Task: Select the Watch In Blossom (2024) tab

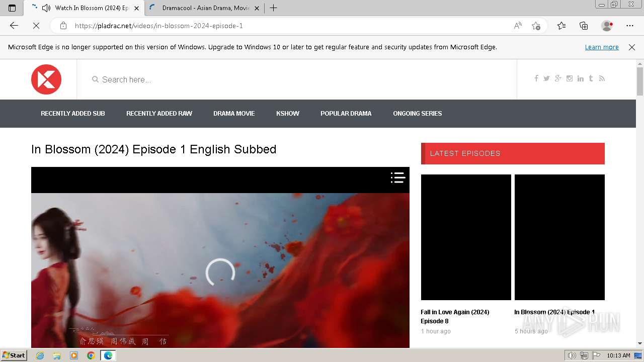Action: pos(92,8)
